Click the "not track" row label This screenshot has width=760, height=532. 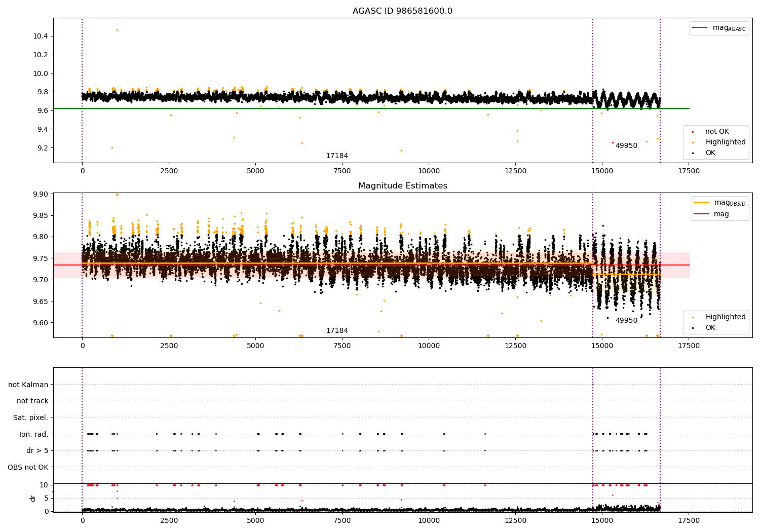pyautogui.click(x=32, y=401)
